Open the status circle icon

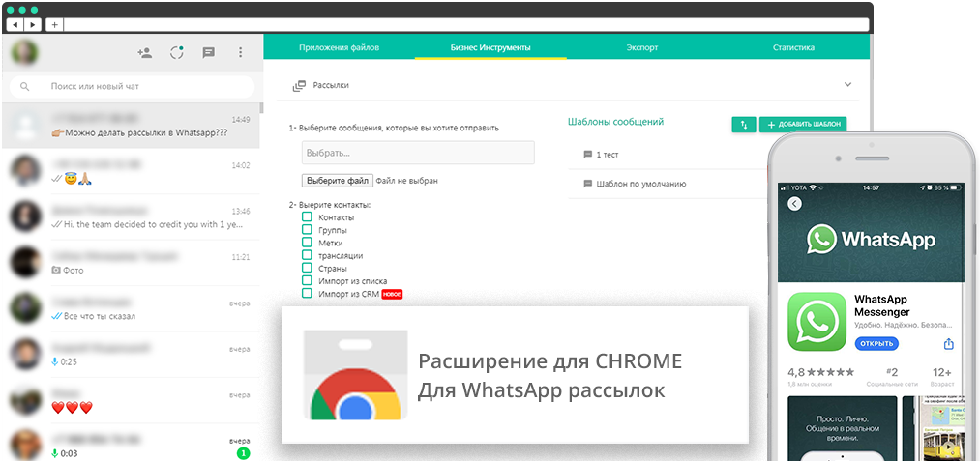pos(177,52)
